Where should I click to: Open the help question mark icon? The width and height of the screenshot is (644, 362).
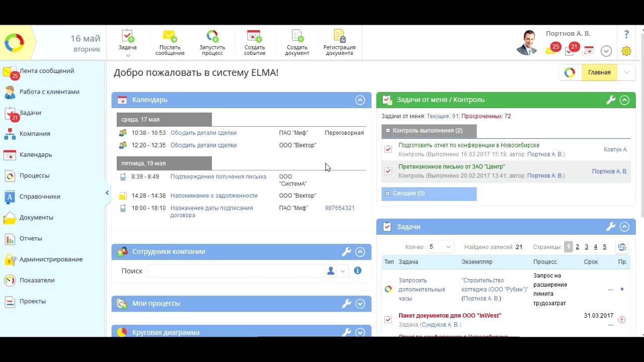[626, 35]
